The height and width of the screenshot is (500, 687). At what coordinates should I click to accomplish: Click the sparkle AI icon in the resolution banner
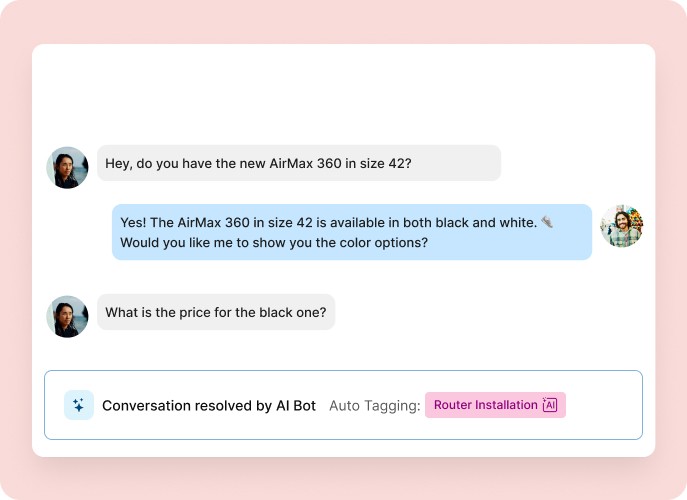[79, 405]
